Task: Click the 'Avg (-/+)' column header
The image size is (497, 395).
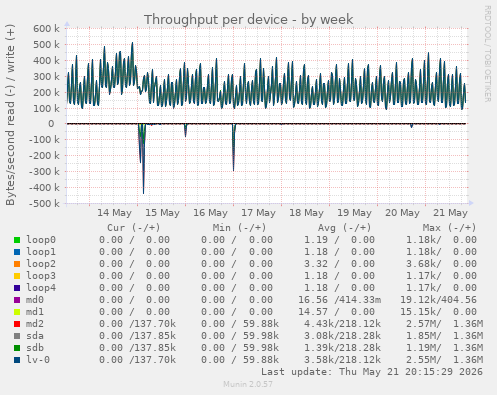Action: [x=344, y=228]
